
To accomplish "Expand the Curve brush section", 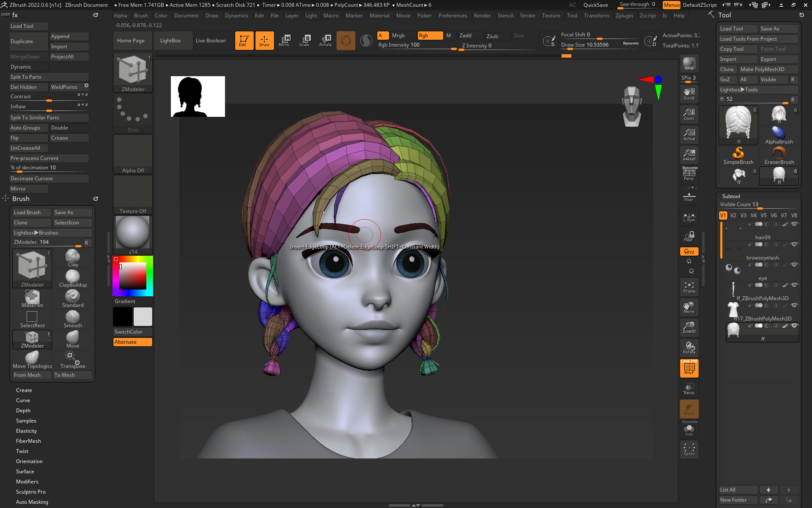I will click(23, 400).
